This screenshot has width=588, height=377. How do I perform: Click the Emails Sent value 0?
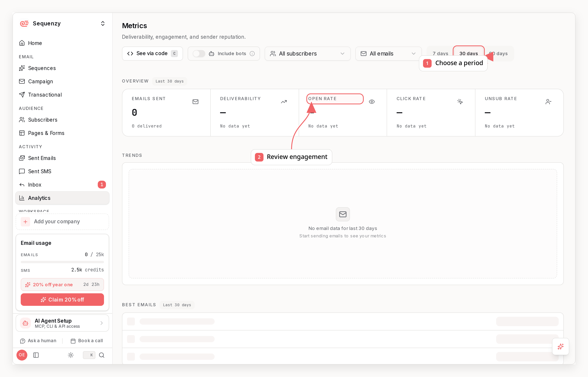134,113
